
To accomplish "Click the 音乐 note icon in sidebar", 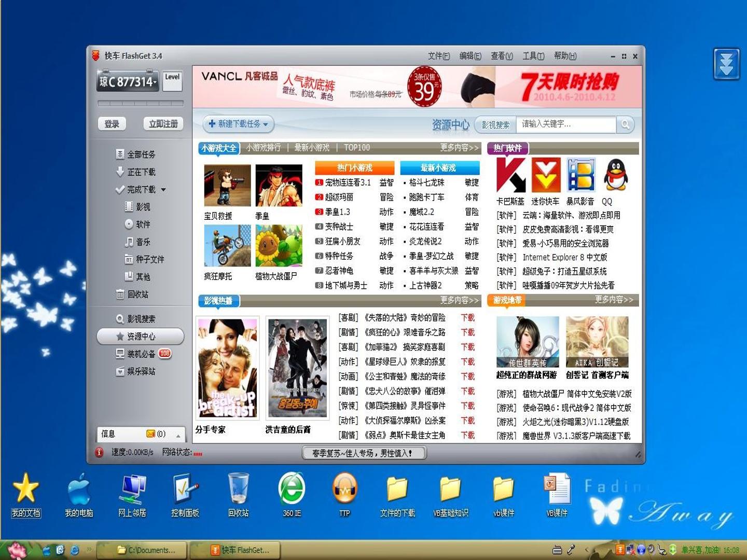I will [129, 242].
